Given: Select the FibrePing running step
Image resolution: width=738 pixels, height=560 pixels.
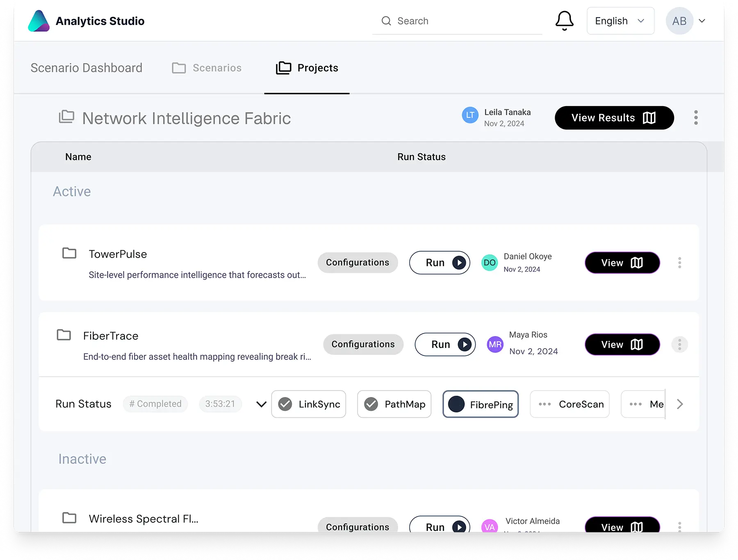Looking at the screenshot, I should coord(481,404).
